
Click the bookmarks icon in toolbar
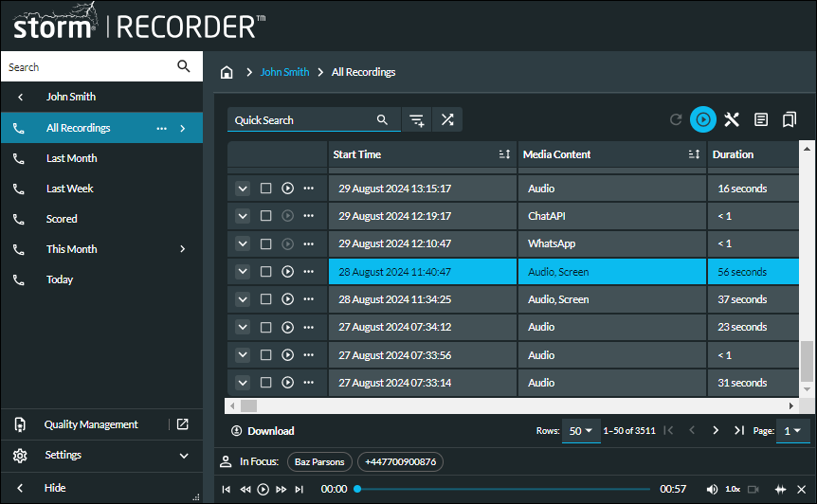click(789, 119)
